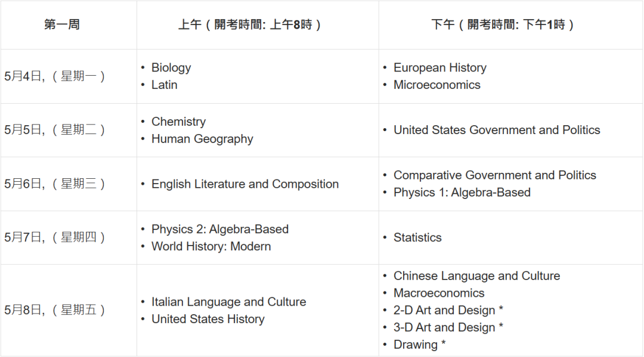Select English Literature and Composition
The height and width of the screenshot is (357, 644).
(245, 184)
